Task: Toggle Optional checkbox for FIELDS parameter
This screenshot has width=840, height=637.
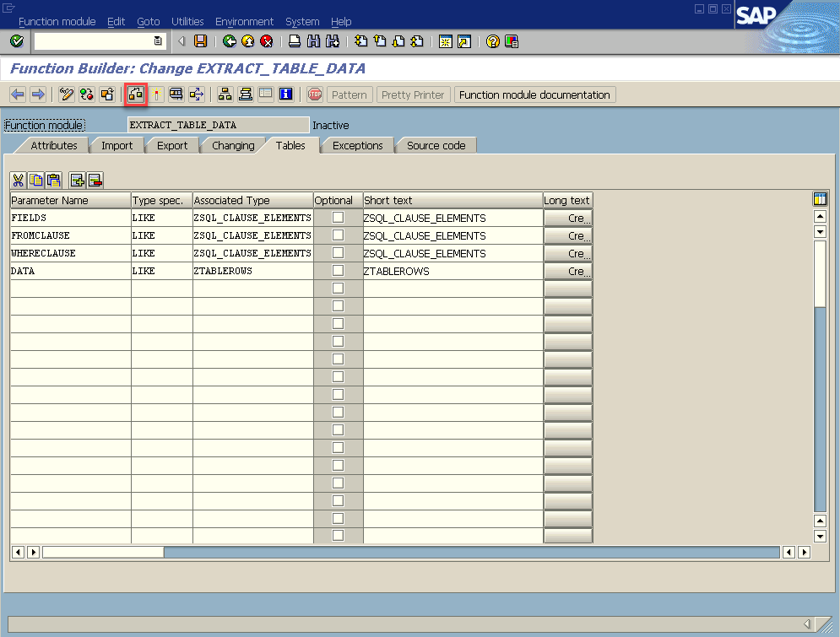Action: pyautogui.click(x=338, y=218)
